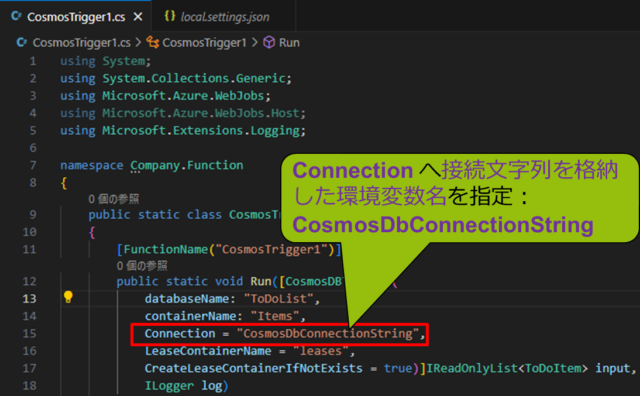Click the opening brace on line 10
This screenshot has height=396, width=640.
tap(92, 232)
